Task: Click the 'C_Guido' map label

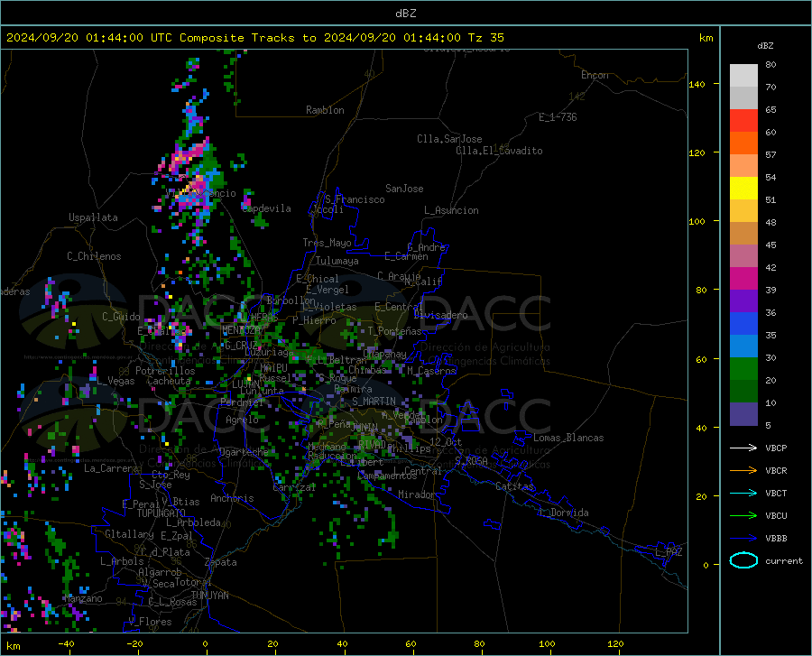Action: [121, 317]
